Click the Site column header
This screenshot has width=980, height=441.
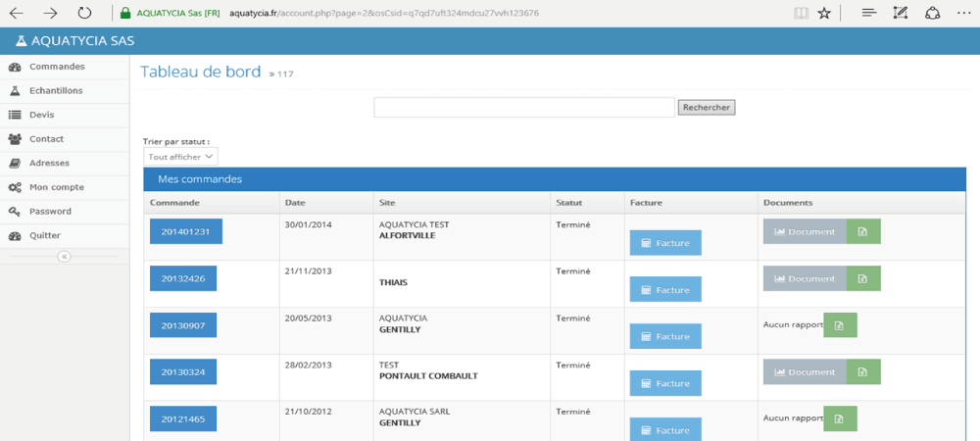(387, 203)
